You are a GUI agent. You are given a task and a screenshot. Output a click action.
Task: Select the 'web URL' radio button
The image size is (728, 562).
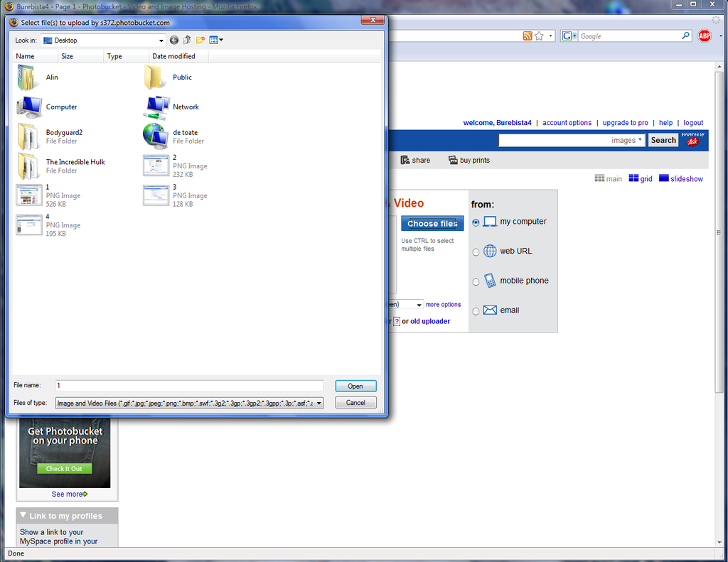pos(476,252)
